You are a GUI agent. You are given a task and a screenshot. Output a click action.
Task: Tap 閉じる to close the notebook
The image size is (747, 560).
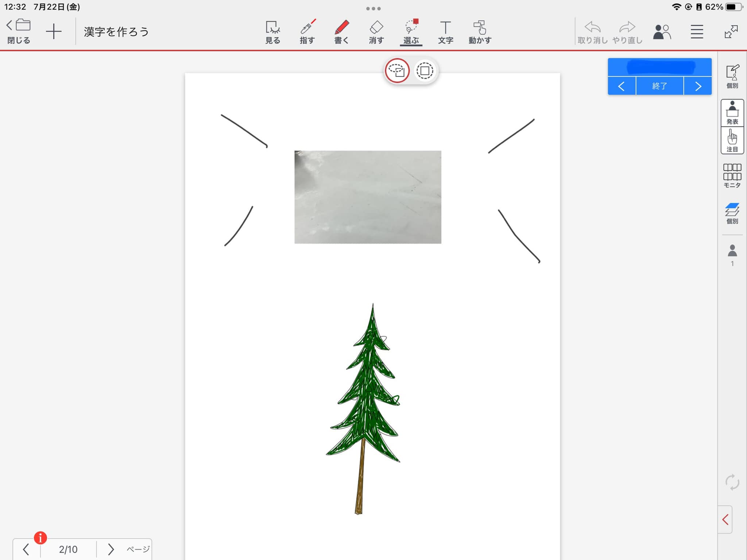(19, 31)
